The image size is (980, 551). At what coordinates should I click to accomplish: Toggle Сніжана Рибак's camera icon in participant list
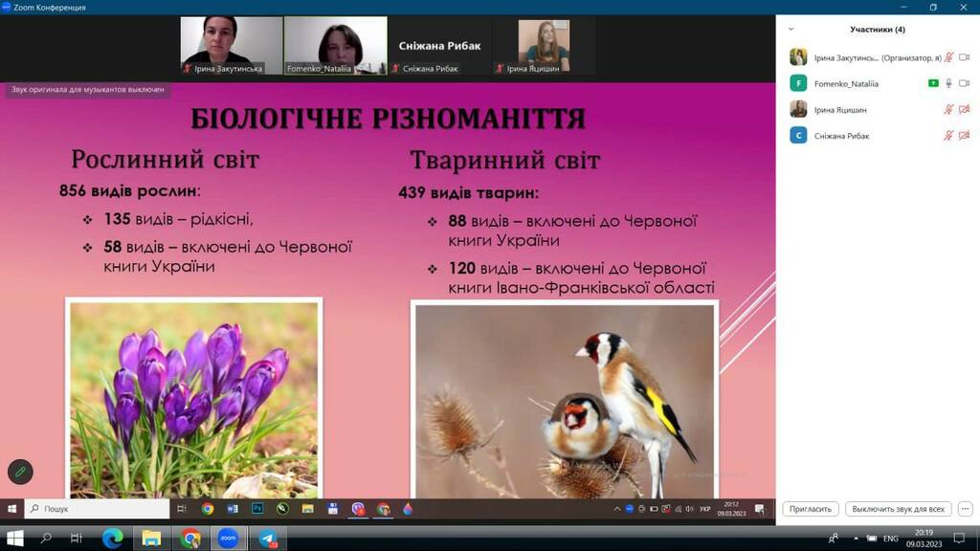pos(964,136)
